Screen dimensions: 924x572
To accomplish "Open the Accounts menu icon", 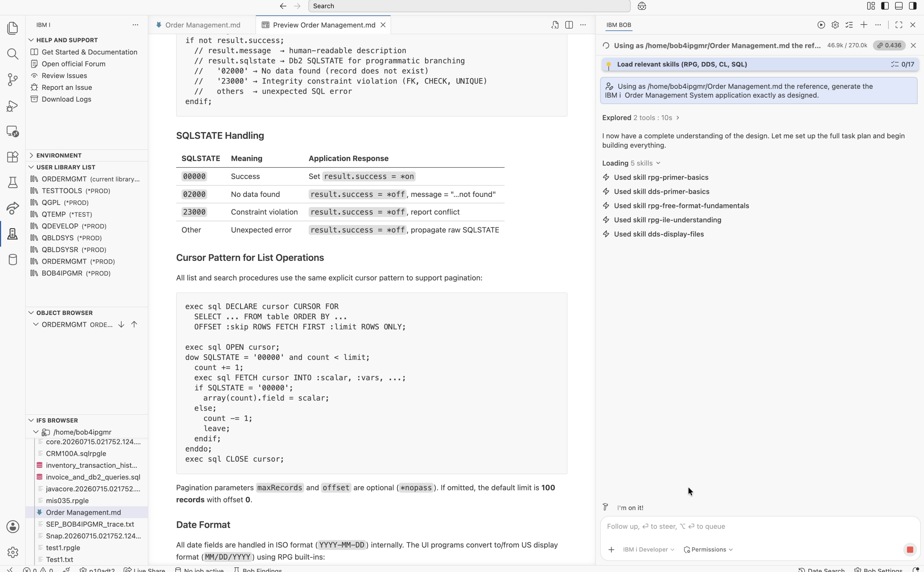I will [12, 526].
